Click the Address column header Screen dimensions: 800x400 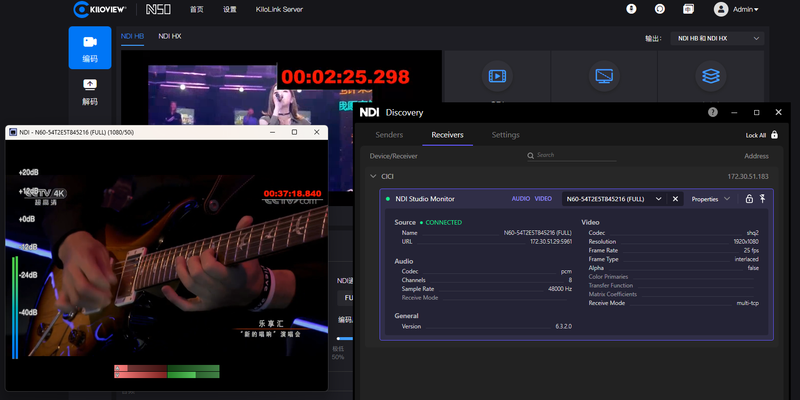(756, 156)
